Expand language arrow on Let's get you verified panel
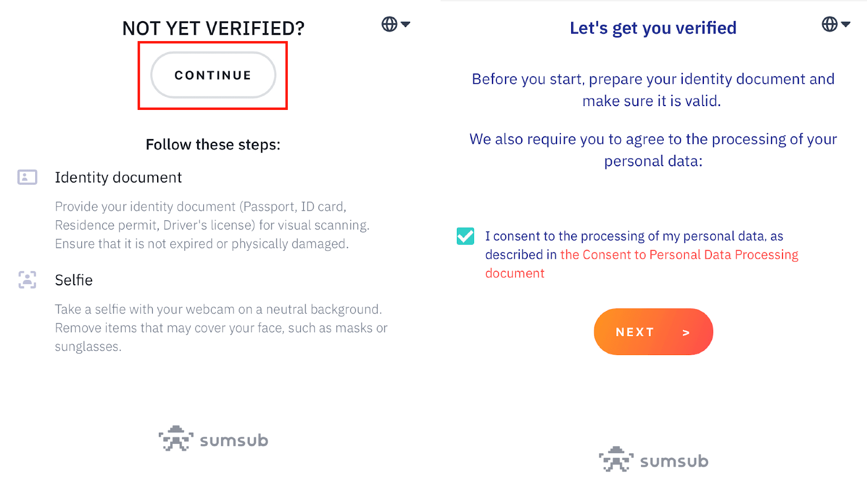The width and height of the screenshot is (867, 504). 845,24
